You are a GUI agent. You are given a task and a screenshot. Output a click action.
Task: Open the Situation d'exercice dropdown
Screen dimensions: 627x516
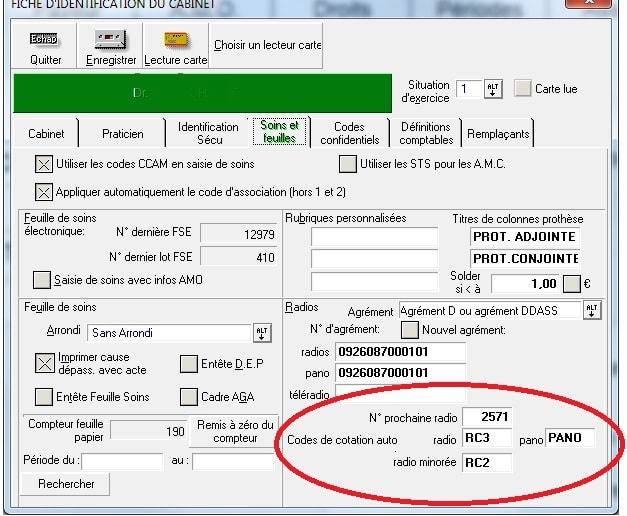(493, 89)
